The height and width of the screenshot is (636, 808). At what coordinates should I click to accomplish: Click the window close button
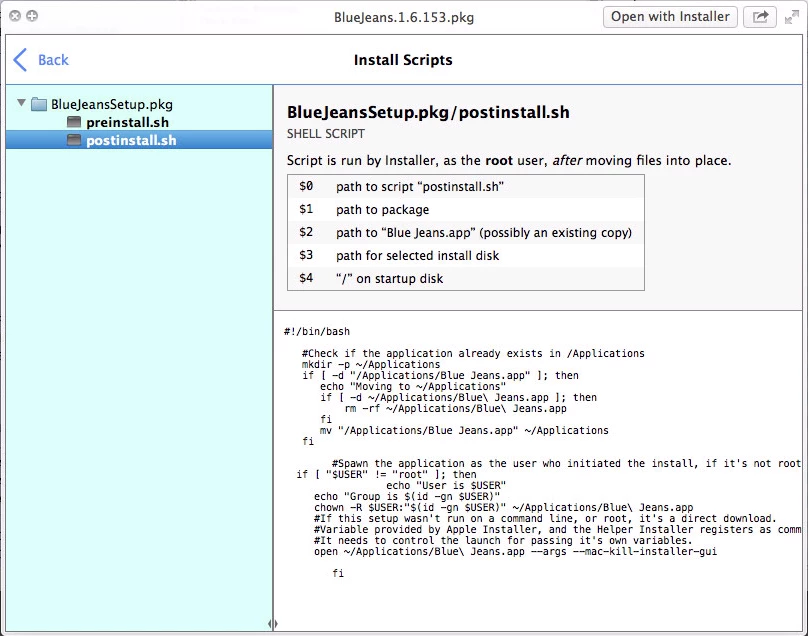pos(15,16)
